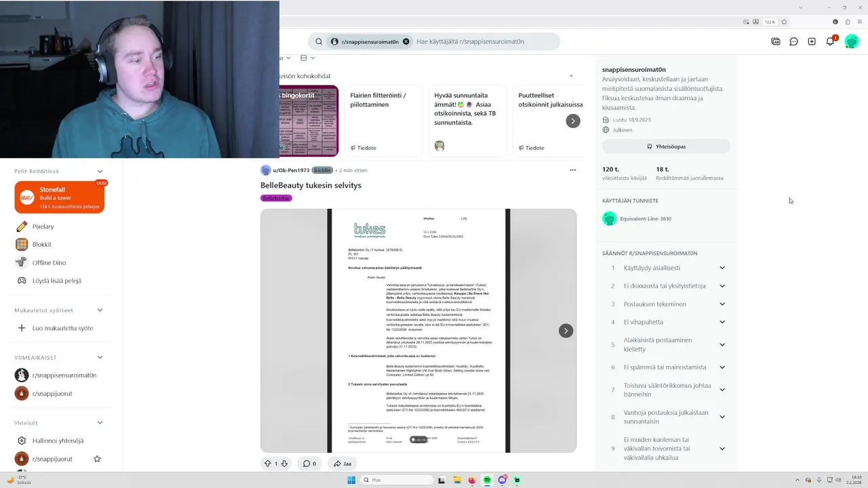The image size is (868, 488).
Task: Collapse the Viimeaikaiset section
Action: 100,357
